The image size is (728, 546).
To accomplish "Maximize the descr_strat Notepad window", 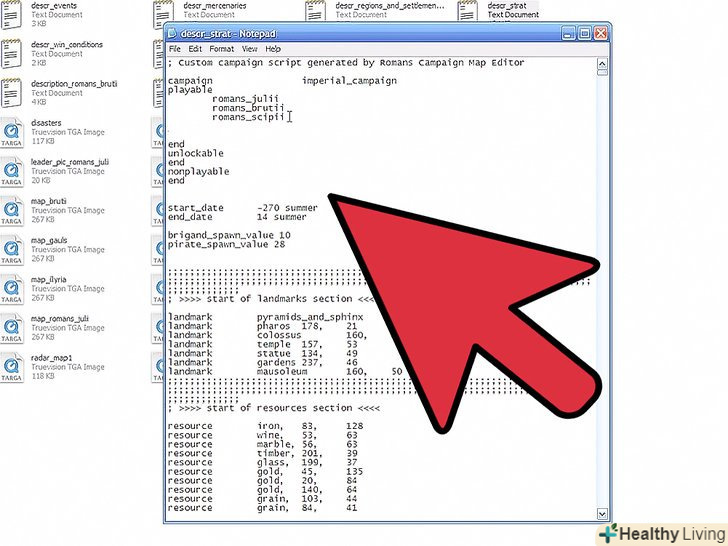I will [585, 33].
